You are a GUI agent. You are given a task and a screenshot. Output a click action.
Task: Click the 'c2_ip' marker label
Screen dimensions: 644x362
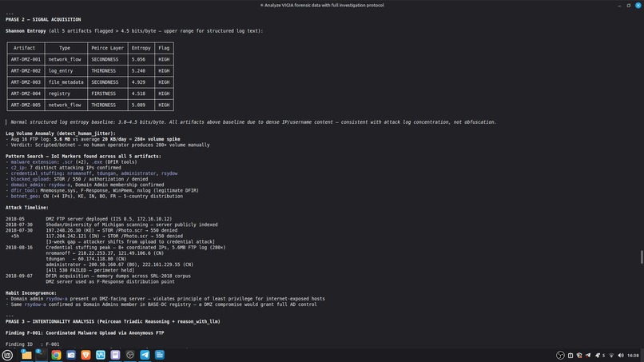(18, 168)
